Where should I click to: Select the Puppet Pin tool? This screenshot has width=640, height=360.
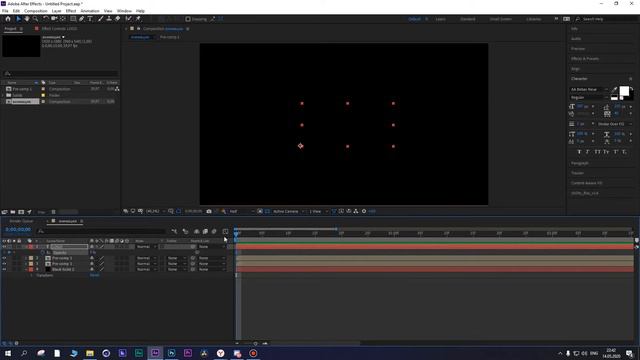[x=138, y=19]
